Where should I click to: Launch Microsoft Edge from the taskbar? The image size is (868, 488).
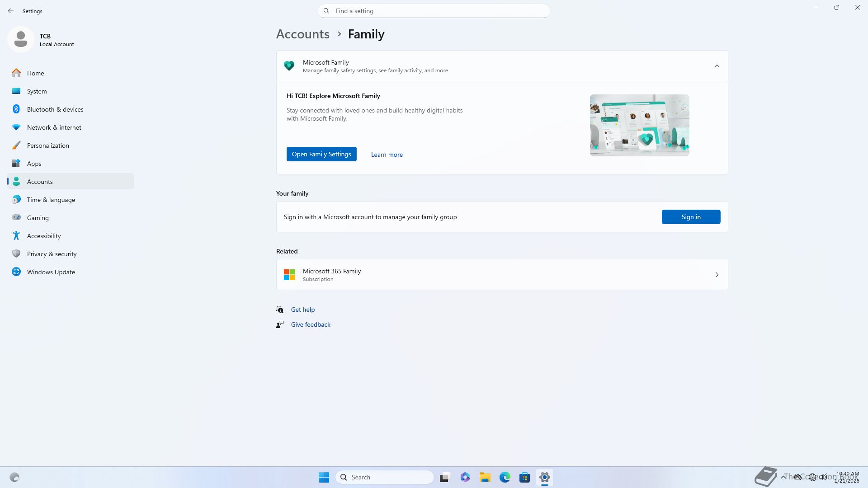[x=505, y=477]
